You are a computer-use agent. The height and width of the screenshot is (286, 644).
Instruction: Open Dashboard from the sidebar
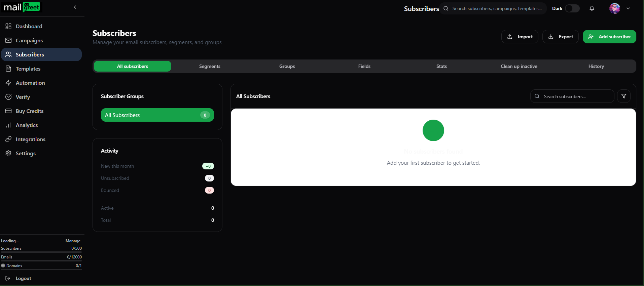click(41, 26)
